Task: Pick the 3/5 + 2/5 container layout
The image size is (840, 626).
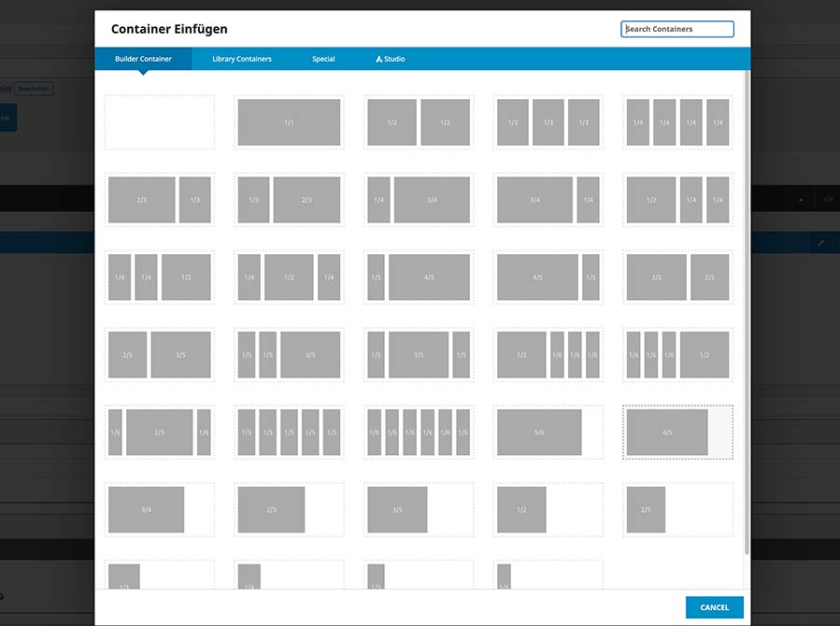Action: [677, 277]
